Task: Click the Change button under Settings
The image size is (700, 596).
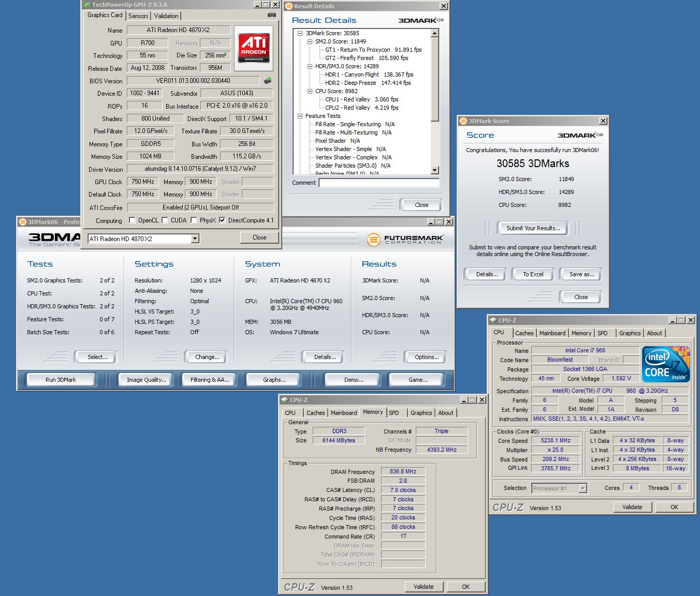Action: pos(207,357)
